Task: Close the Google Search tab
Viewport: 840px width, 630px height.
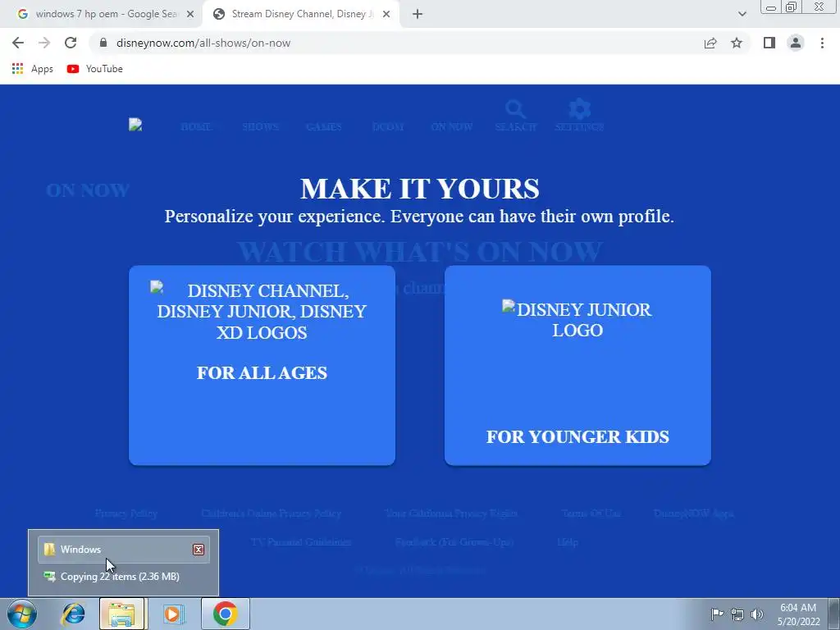Action: 190,15
